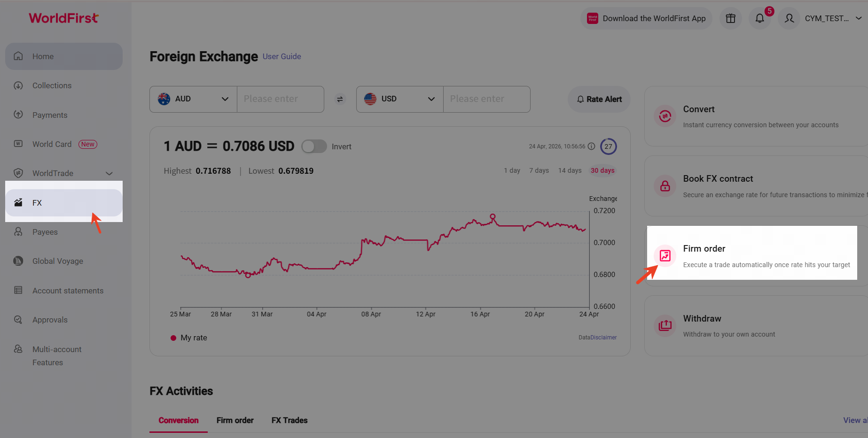Click the Firm order card icon
868x438 pixels.
[665, 256]
